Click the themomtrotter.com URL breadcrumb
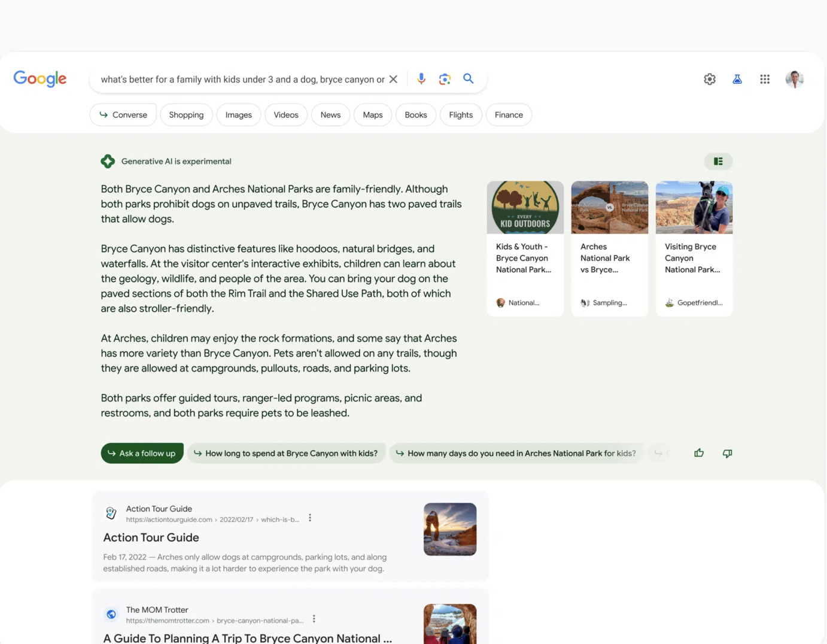The width and height of the screenshot is (827, 644). [x=214, y=621]
